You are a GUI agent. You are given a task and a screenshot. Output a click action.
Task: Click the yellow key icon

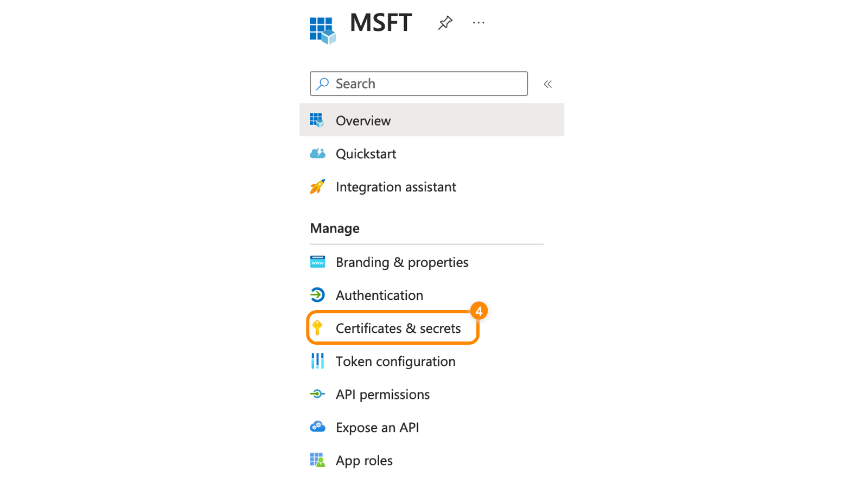[x=317, y=328]
